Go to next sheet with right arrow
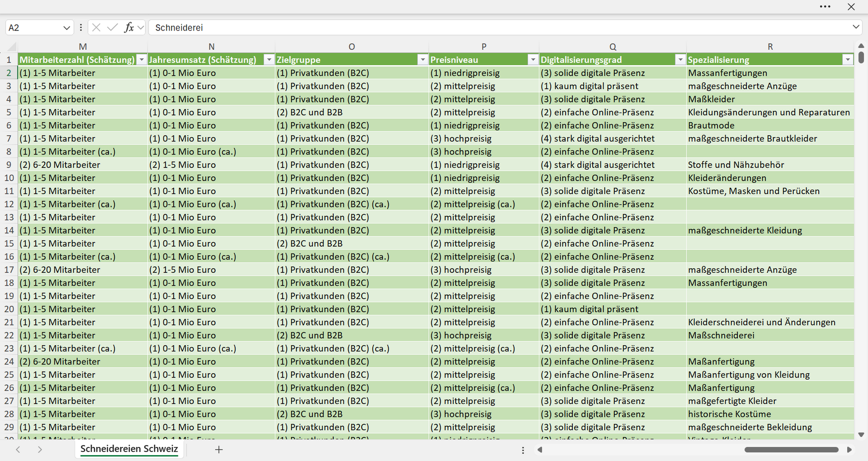Viewport: 868px width, 461px height. point(40,449)
